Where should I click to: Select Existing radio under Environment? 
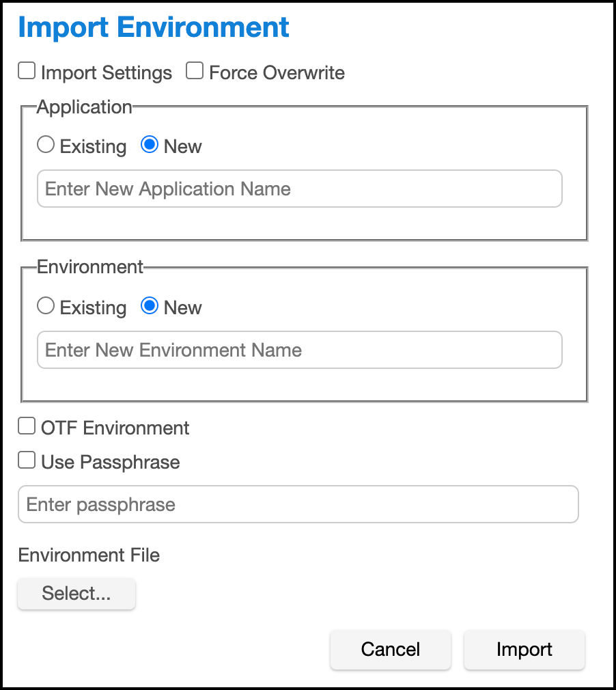click(x=46, y=307)
